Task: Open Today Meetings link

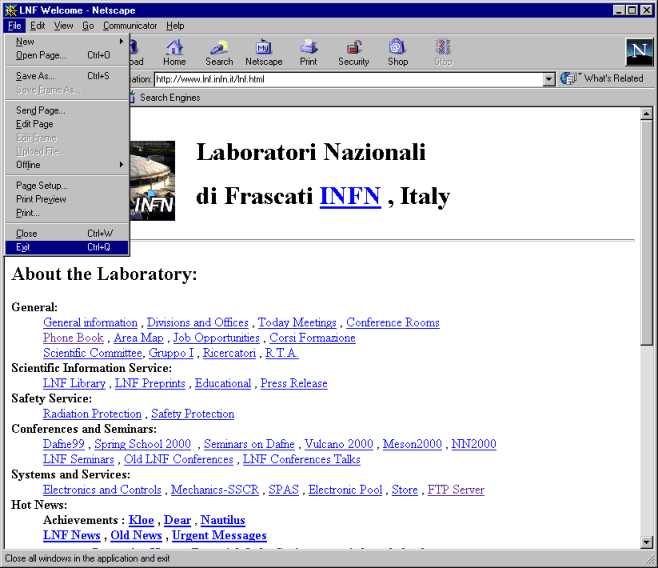Action: pyautogui.click(x=297, y=323)
